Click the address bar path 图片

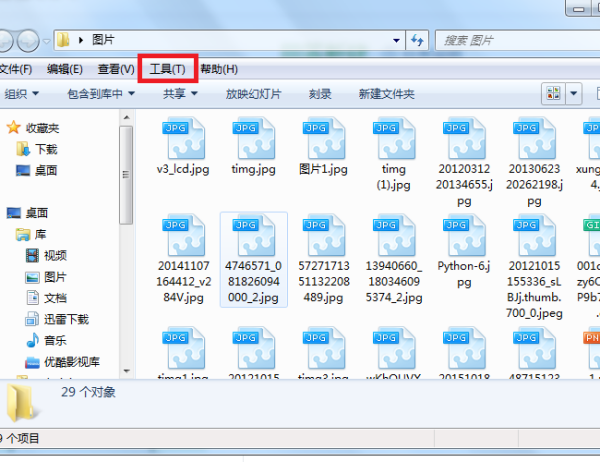click(103, 40)
